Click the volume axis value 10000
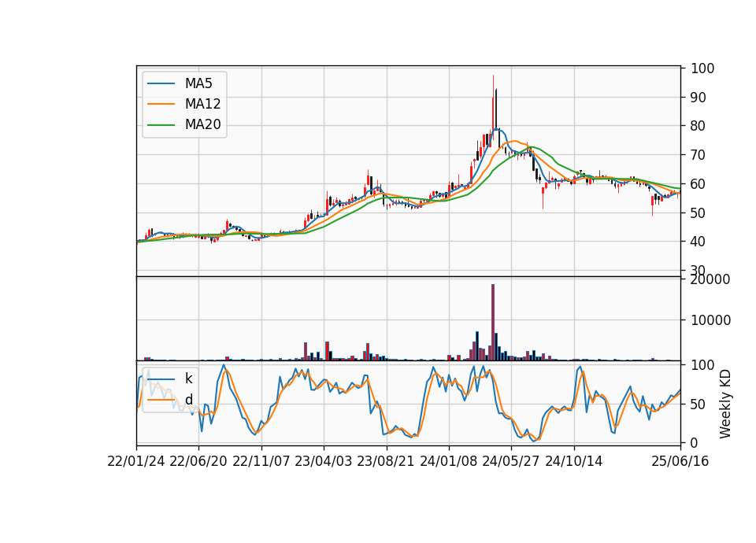The image size is (756, 543). (710, 320)
